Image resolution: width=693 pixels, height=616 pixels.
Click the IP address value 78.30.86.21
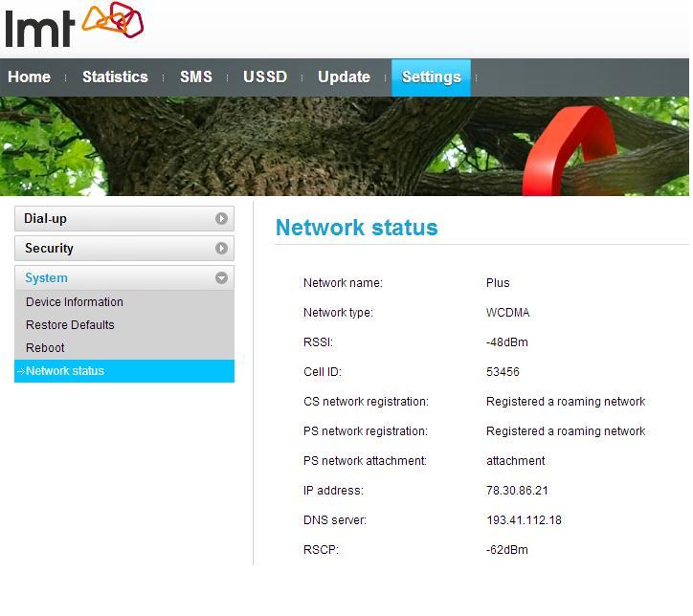click(517, 491)
